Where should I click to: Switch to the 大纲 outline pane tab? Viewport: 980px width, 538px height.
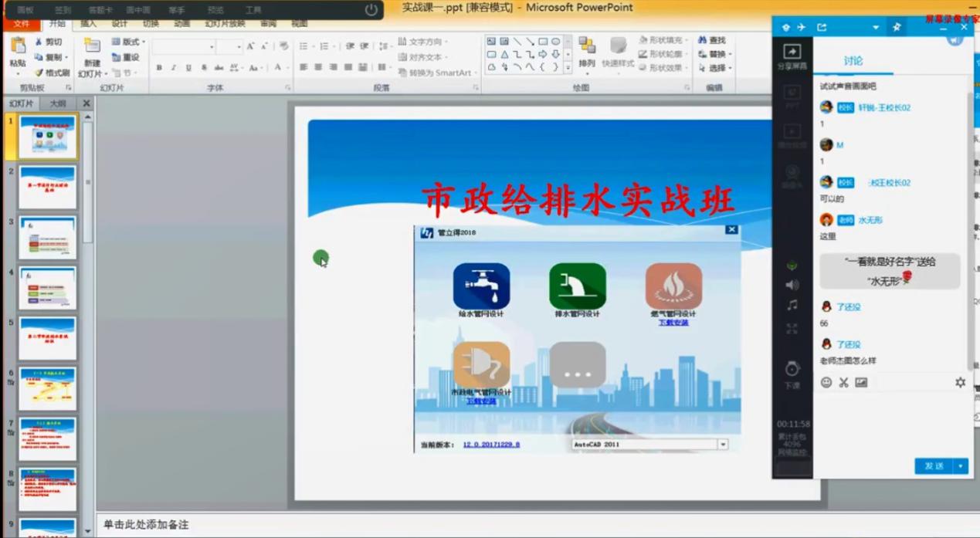click(x=58, y=103)
